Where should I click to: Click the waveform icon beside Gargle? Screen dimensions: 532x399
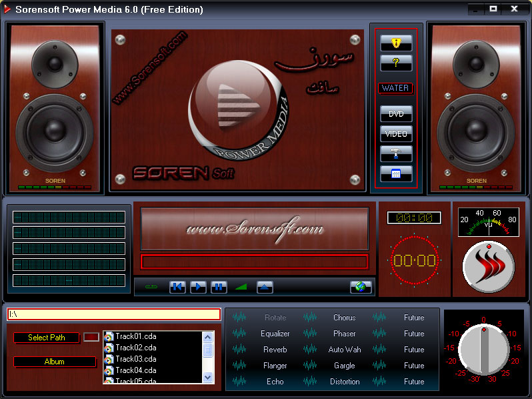coord(310,366)
